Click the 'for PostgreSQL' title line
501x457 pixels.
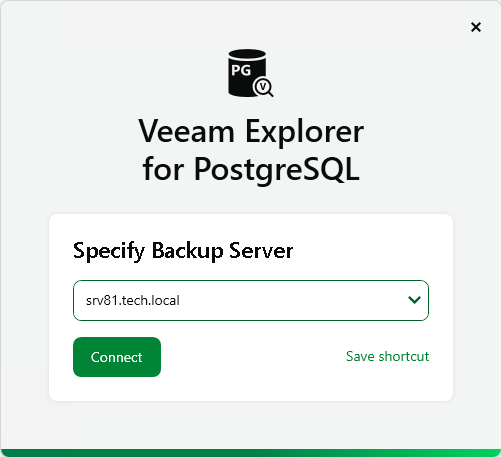251,169
